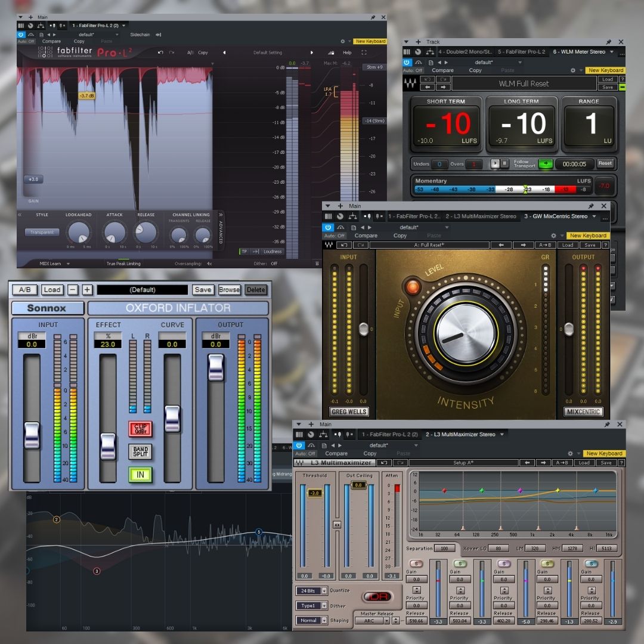Click Oxford Inflator EFFECT fader handle

tap(108, 447)
